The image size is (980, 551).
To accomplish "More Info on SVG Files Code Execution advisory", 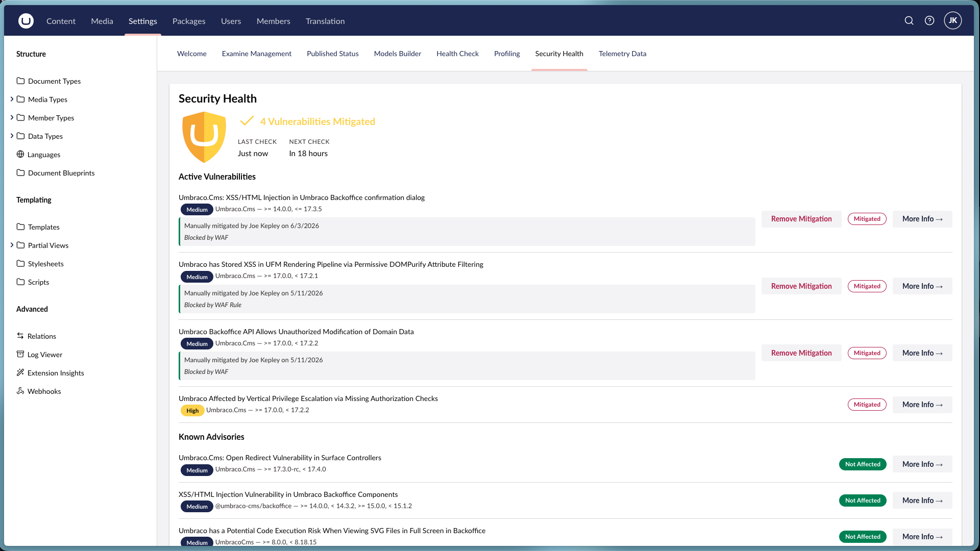I will (922, 537).
